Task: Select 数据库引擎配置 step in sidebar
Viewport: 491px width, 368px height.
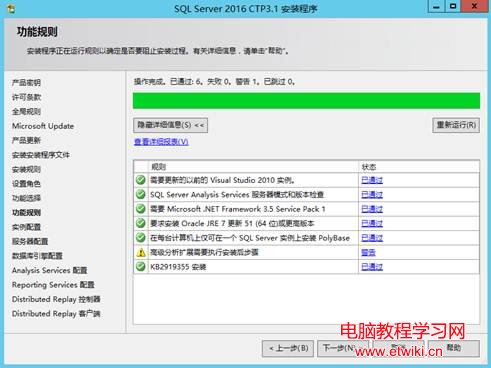Action: (x=37, y=256)
